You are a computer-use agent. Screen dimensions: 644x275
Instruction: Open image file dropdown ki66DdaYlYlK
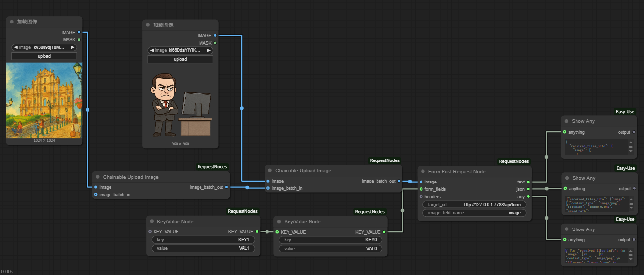[x=180, y=50]
